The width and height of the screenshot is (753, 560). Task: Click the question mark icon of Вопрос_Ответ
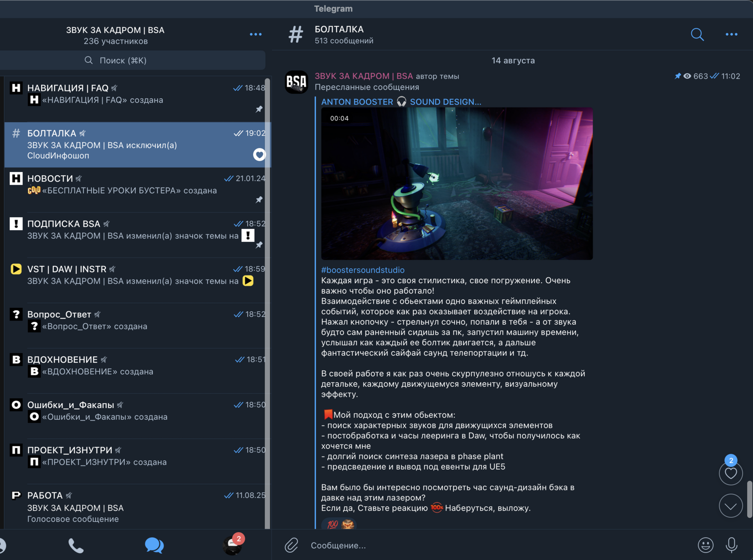tap(16, 314)
